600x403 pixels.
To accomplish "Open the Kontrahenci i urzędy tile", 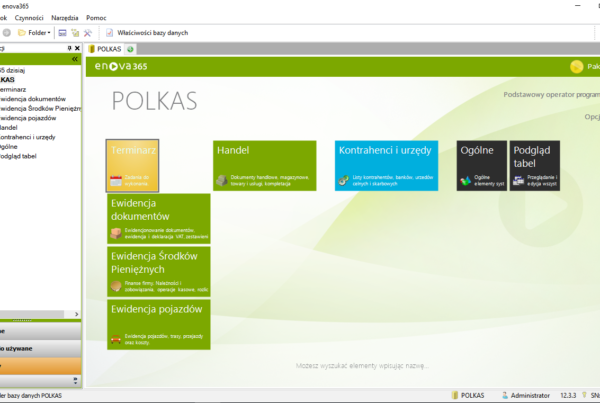I will 386,165.
